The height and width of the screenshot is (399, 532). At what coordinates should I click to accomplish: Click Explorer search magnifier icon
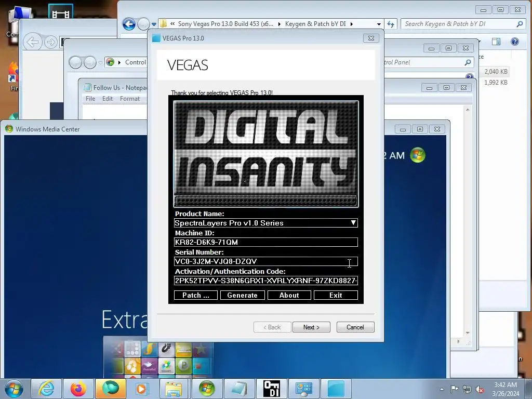tap(520, 24)
